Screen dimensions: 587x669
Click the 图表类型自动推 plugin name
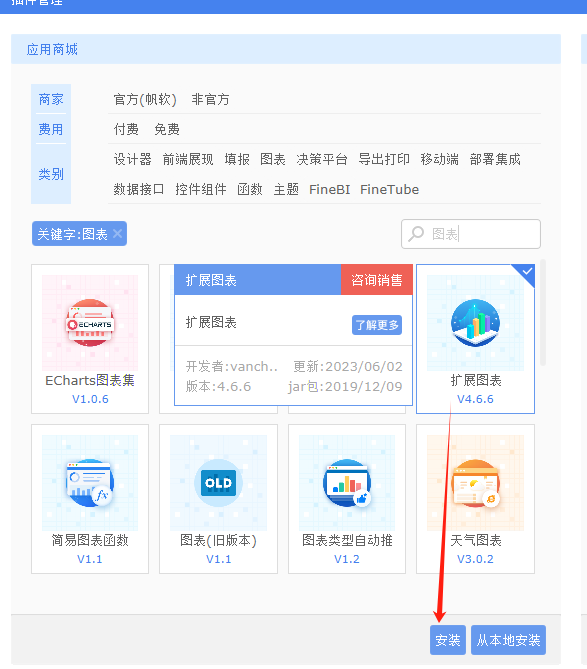click(347, 540)
